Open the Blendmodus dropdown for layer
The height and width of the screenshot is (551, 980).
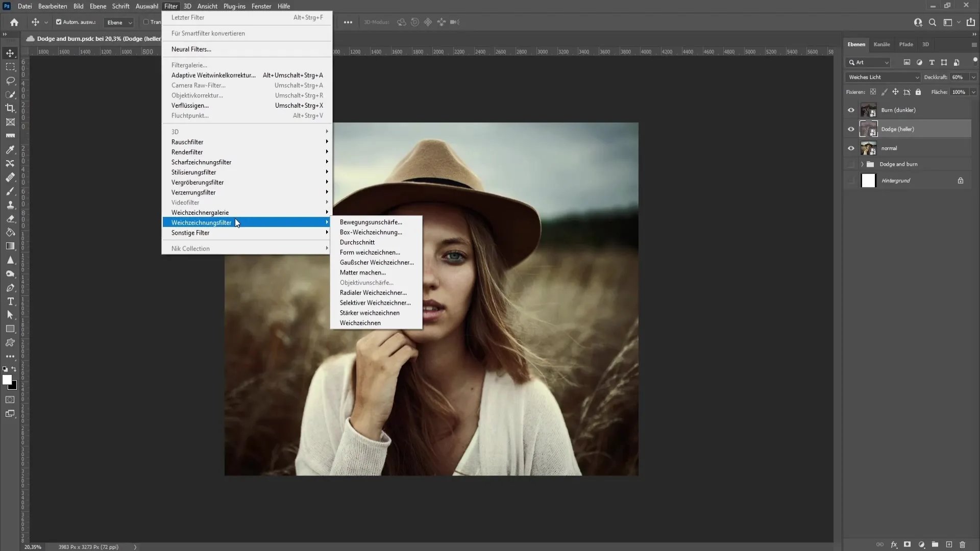click(x=883, y=77)
